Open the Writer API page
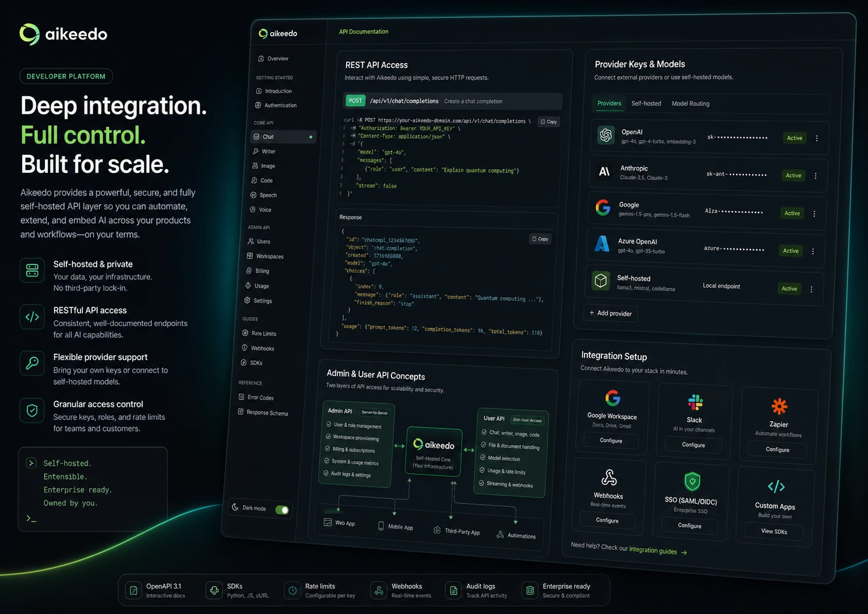Image resolution: width=868 pixels, height=614 pixels. point(264,151)
